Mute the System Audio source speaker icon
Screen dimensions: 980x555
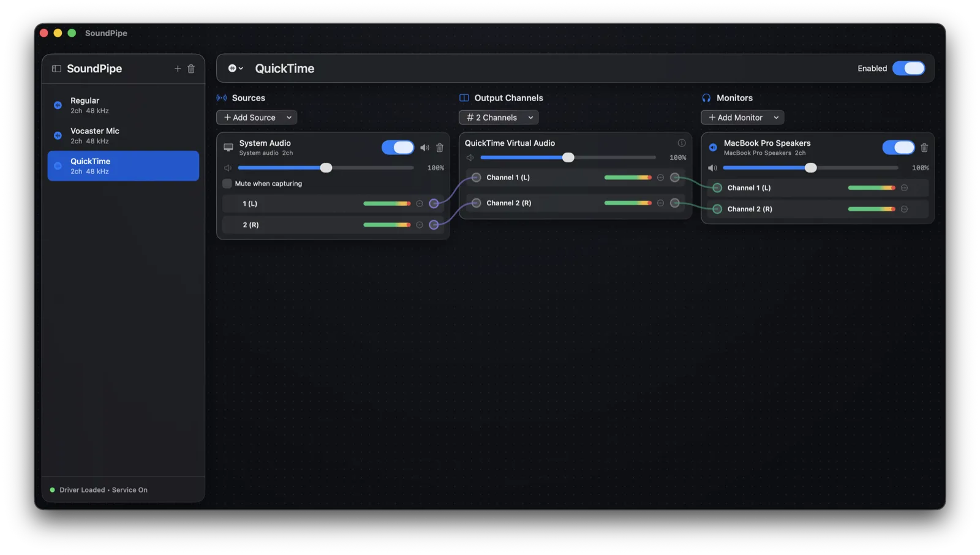[x=424, y=148]
